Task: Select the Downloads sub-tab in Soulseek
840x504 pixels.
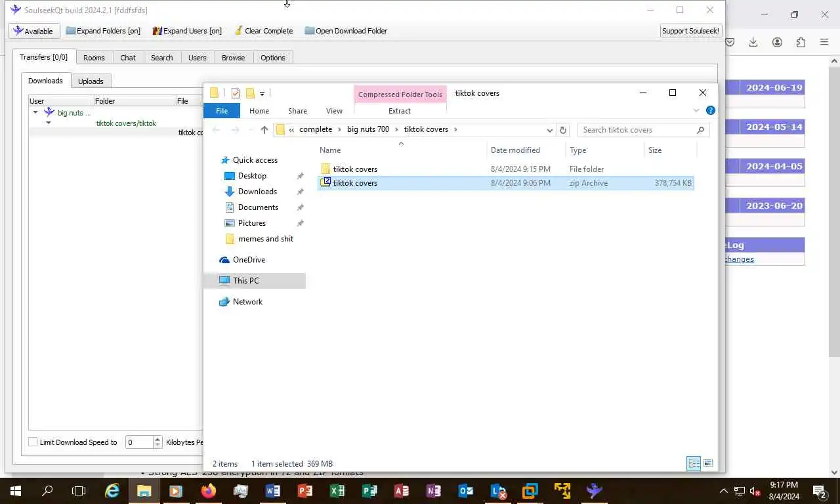Action: tap(45, 81)
